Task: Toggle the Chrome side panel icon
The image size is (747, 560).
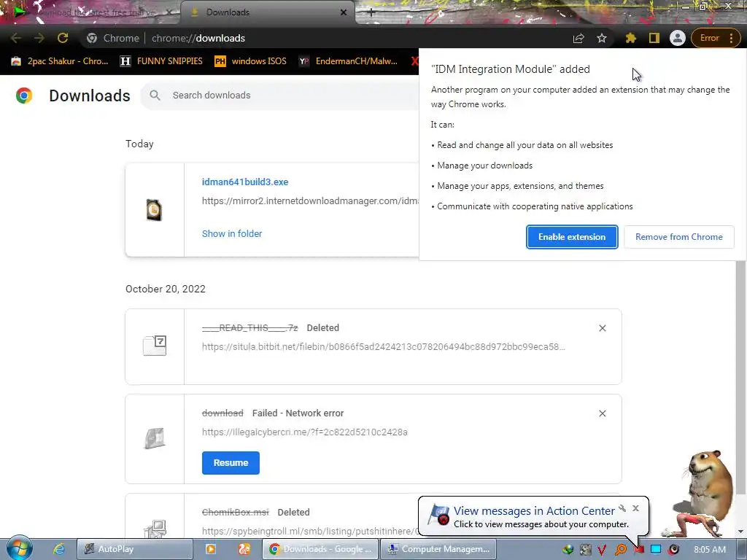Action: (654, 38)
